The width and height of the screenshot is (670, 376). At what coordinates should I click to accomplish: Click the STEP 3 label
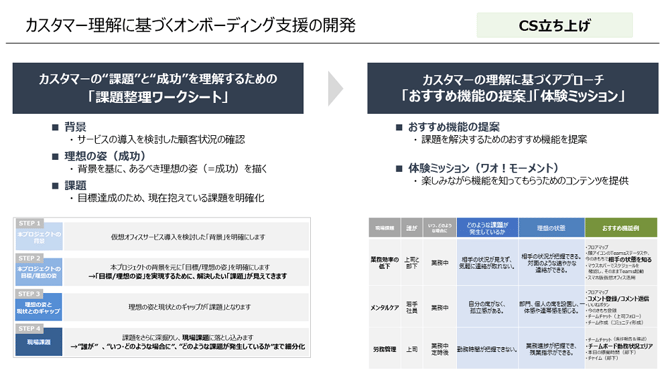(29, 294)
